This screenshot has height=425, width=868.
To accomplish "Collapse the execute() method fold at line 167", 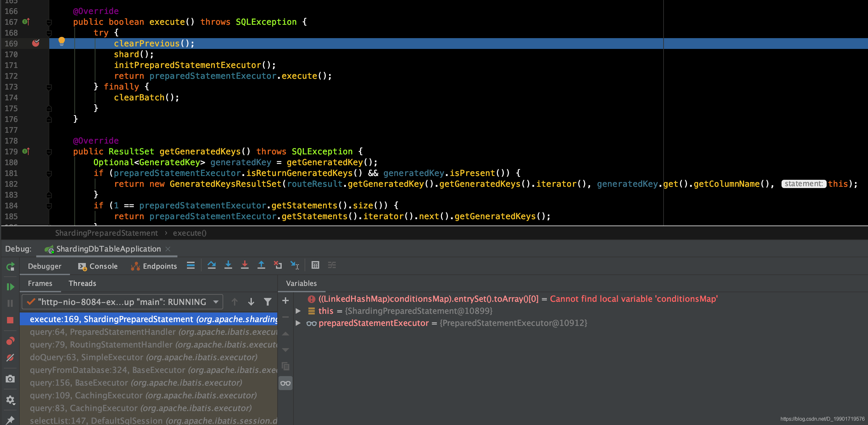I will (x=49, y=22).
